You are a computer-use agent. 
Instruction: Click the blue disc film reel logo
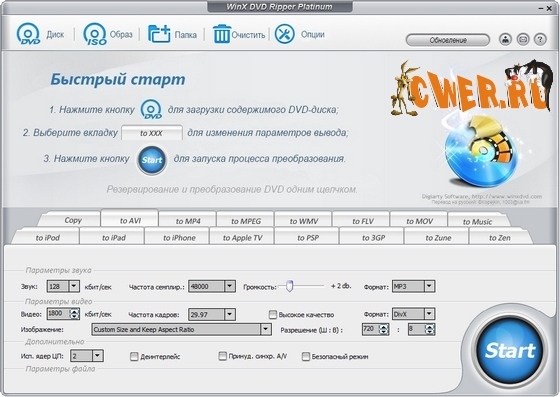tap(481, 152)
